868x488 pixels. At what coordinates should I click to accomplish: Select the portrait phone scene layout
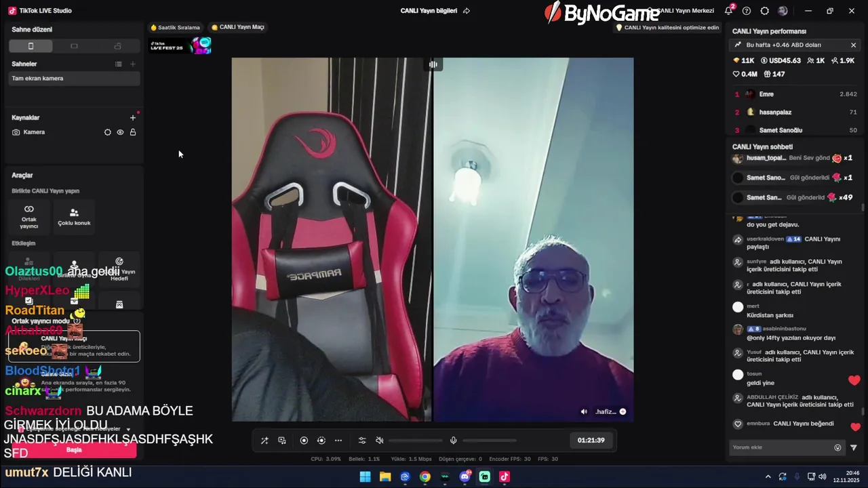(31, 46)
